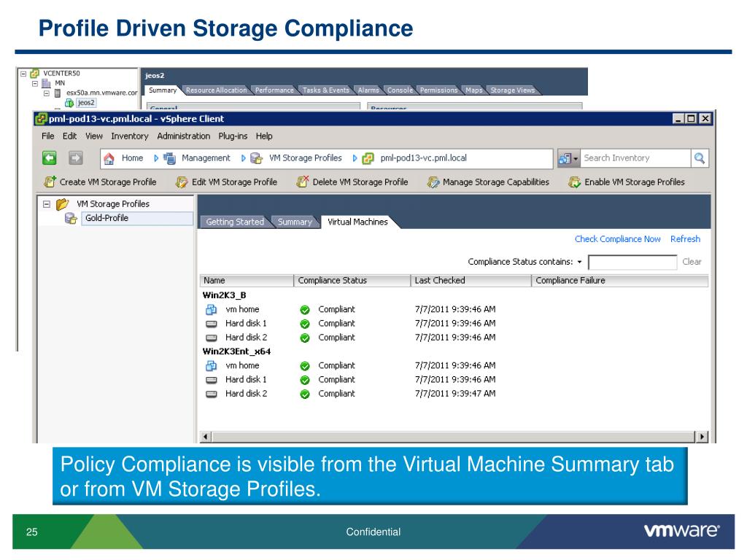Open the File menu
This screenshot has width=747, height=560.
(x=47, y=136)
